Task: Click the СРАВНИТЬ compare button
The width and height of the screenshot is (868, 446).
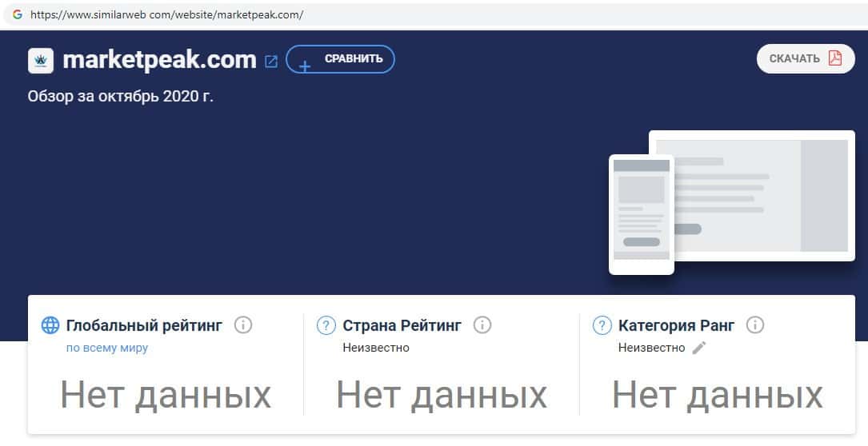Action: pos(341,59)
